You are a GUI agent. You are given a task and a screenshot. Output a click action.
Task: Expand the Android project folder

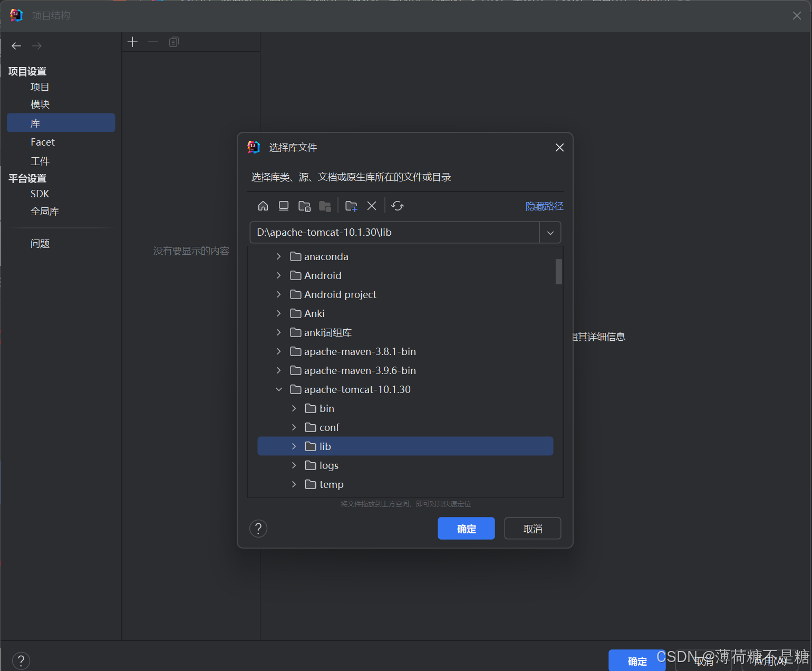pos(278,294)
